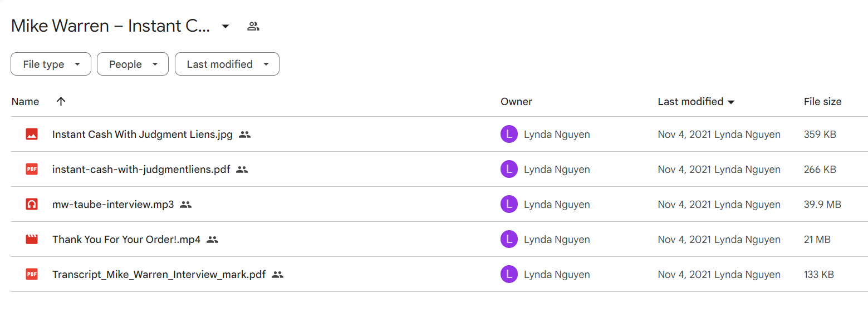Click the audio headphone icon for mw-taube-interview.mp3
The width and height of the screenshot is (868, 318).
32,204
